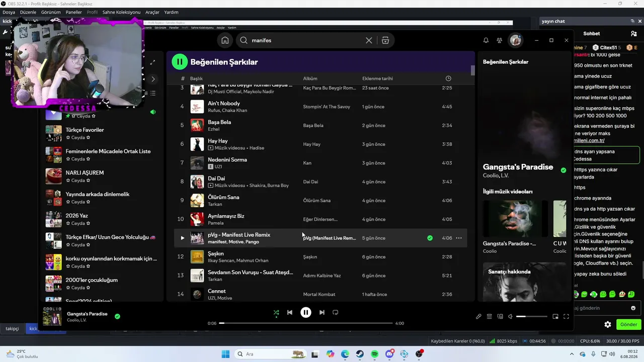The image size is (644, 362).
Task: Sort the song list by Başlık column
Action: [196, 78]
